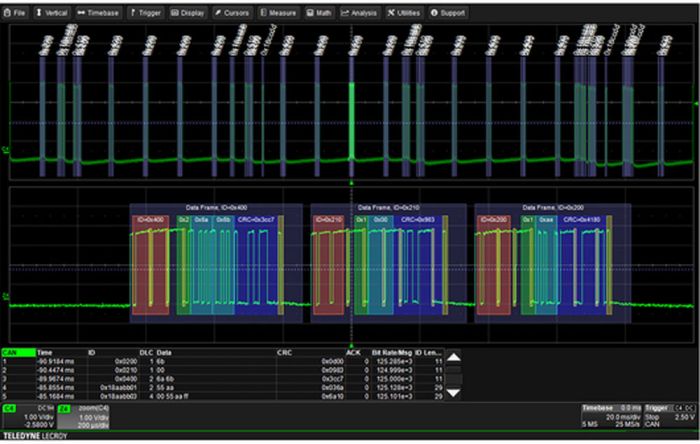The height and width of the screenshot is (444, 700).
Task: Click the ID column header in the table
Action: click(x=92, y=353)
